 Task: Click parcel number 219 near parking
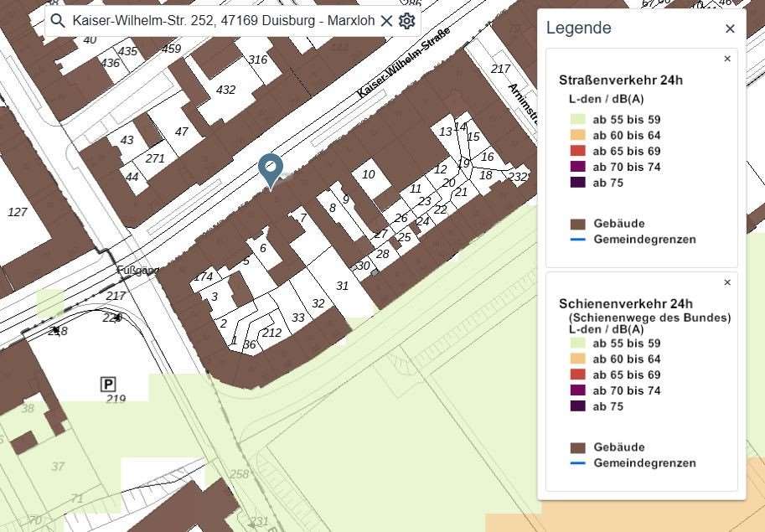(116, 399)
